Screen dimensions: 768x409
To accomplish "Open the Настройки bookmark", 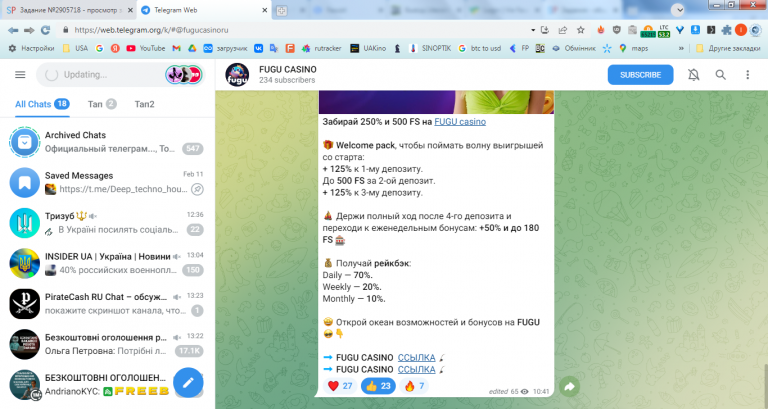I will click(32, 48).
